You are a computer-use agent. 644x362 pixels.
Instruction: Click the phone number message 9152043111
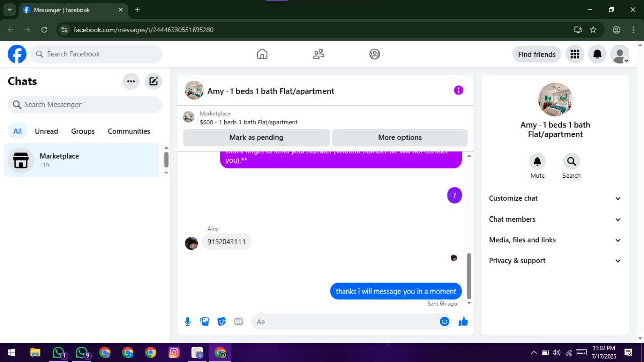point(226,242)
